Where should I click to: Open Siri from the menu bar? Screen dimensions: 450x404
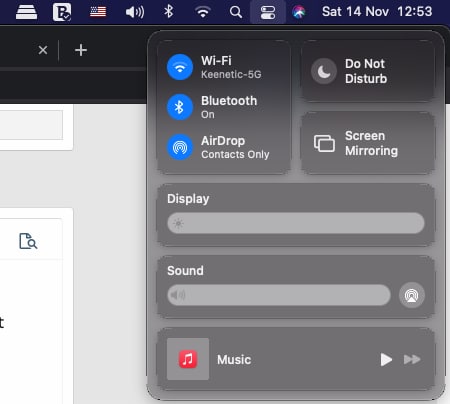click(x=299, y=12)
